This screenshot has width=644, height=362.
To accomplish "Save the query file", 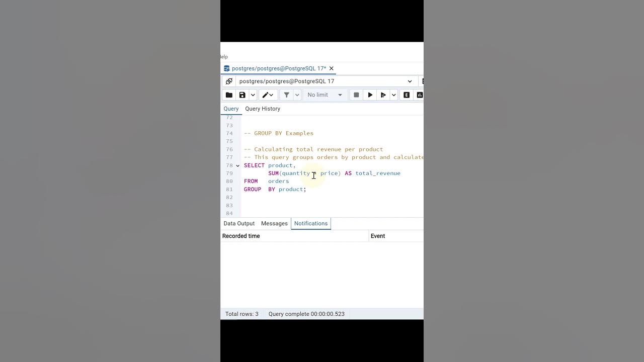I will pos(243,95).
